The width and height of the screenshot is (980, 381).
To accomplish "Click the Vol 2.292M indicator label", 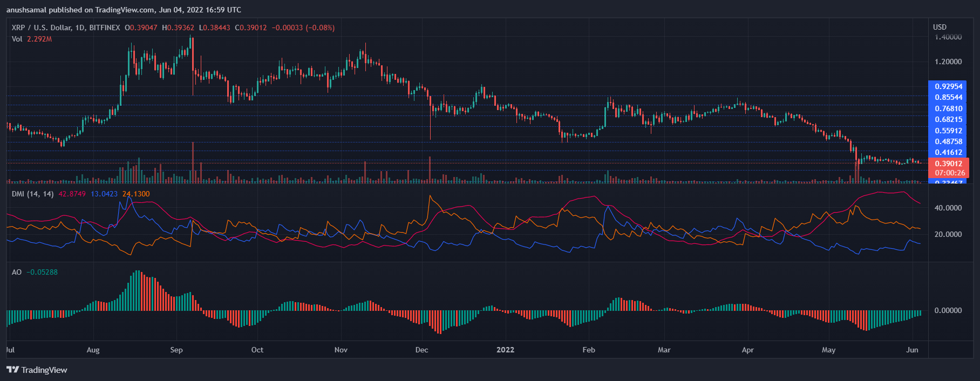I will click(32, 39).
